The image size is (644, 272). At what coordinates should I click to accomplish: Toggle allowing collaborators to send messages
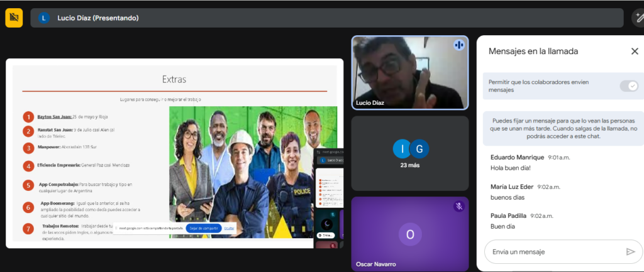coord(628,86)
